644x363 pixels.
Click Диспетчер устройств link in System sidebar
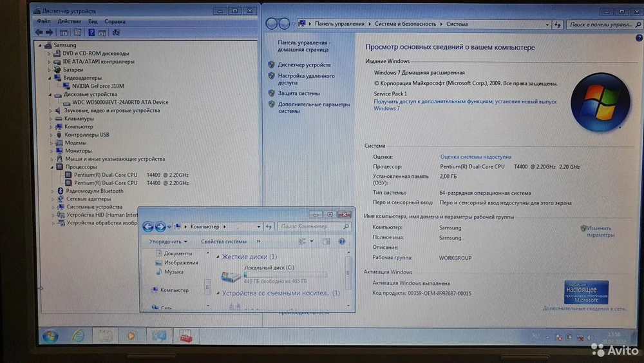pos(304,64)
